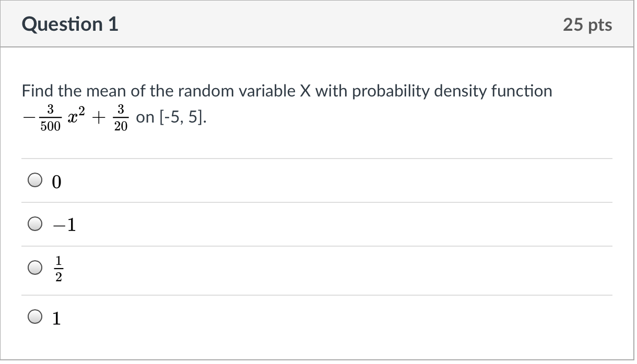Click the "1" answer label text

click(x=57, y=318)
